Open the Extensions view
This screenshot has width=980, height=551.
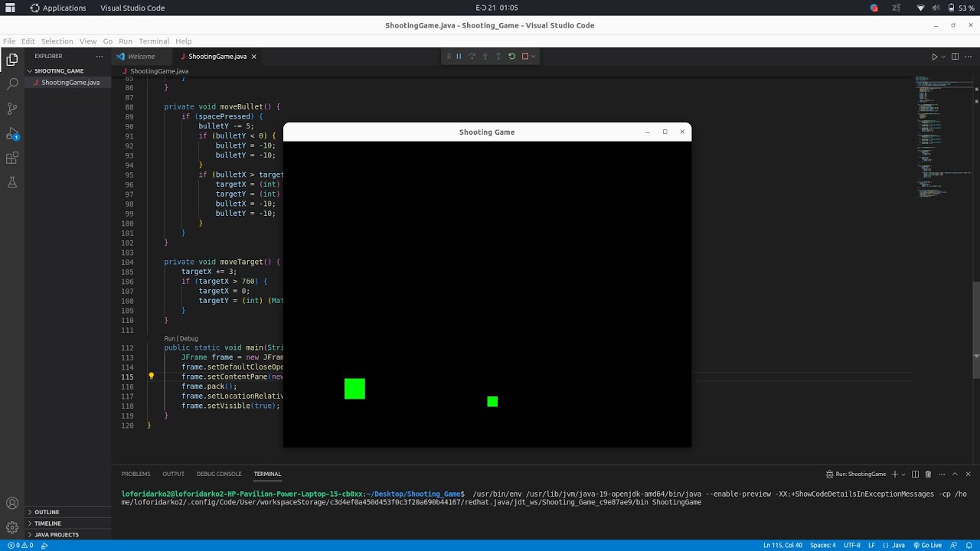click(x=12, y=158)
